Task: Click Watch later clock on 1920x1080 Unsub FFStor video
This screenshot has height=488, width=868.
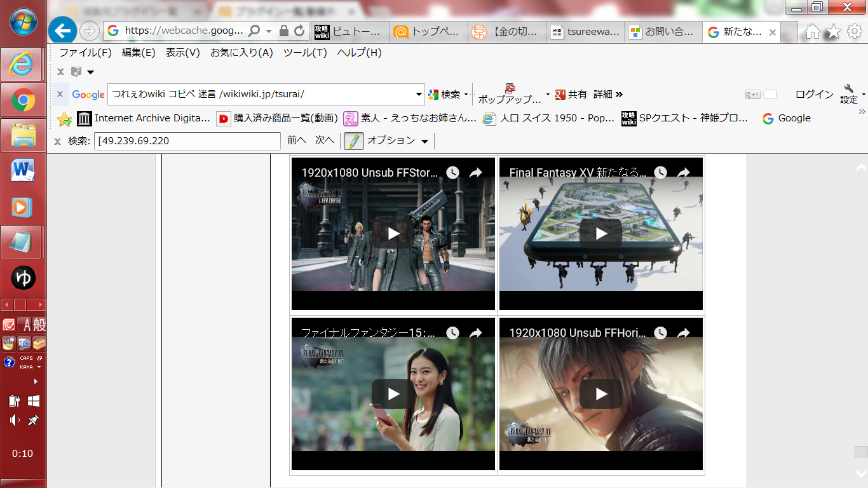Action: [452, 172]
